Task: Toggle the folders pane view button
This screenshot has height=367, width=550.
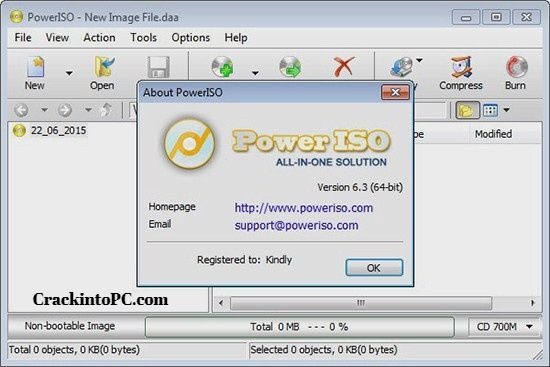Action: tap(467, 110)
